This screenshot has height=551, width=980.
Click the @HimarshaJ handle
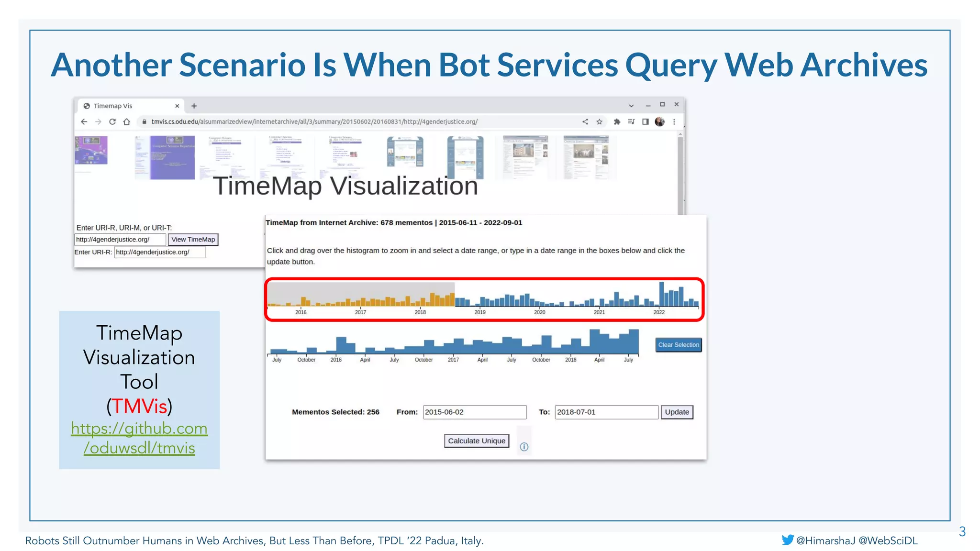pyautogui.click(x=825, y=540)
